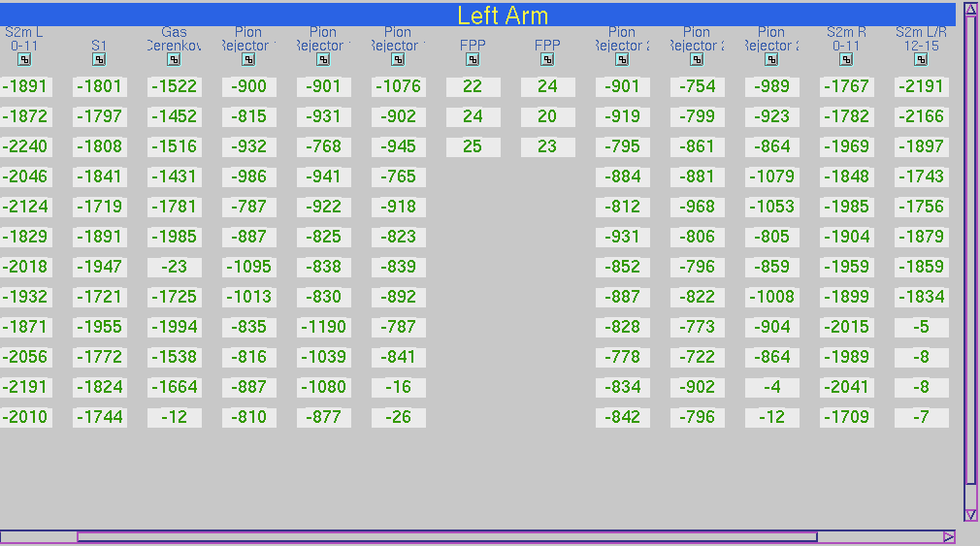Image resolution: width=980 pixels, height=546 pixels.
Task: Select the Pion Rejector value -26
Action: [398, 417]
